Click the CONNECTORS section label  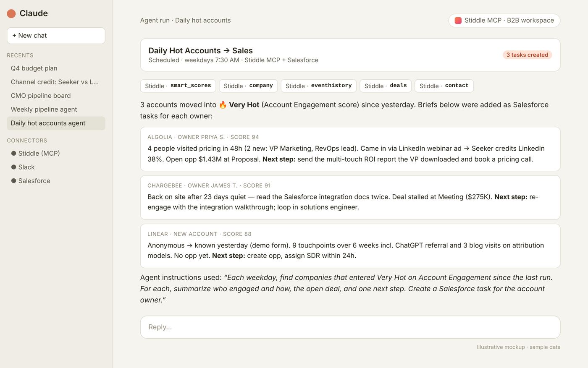click(x=27, y=141)
